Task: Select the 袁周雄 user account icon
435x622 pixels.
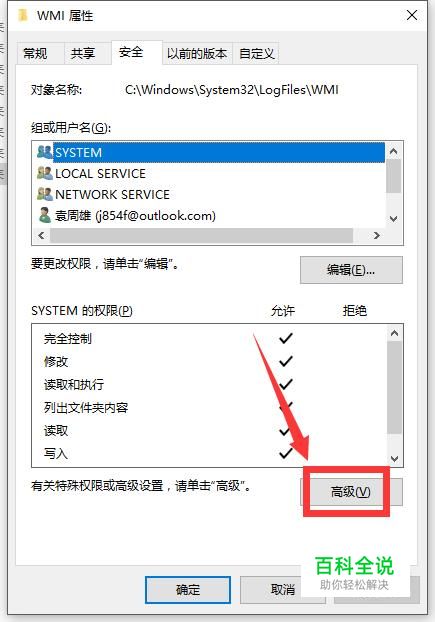Action: (45, 215)
